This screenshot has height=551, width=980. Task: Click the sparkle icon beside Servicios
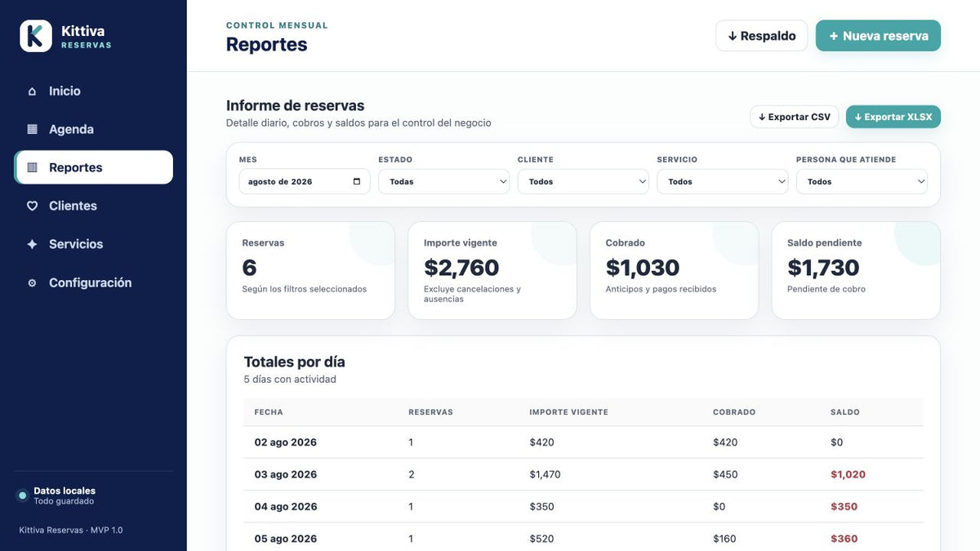pos(32,245)
